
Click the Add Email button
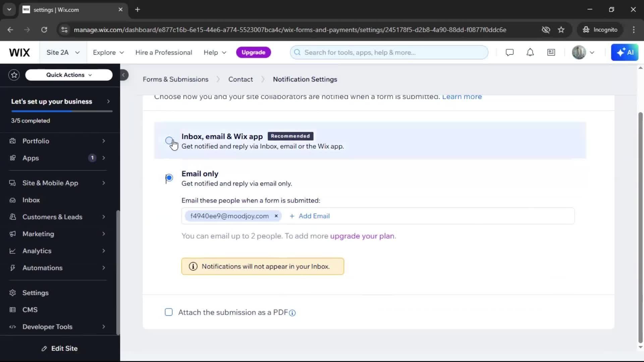(x=310, y=216)
